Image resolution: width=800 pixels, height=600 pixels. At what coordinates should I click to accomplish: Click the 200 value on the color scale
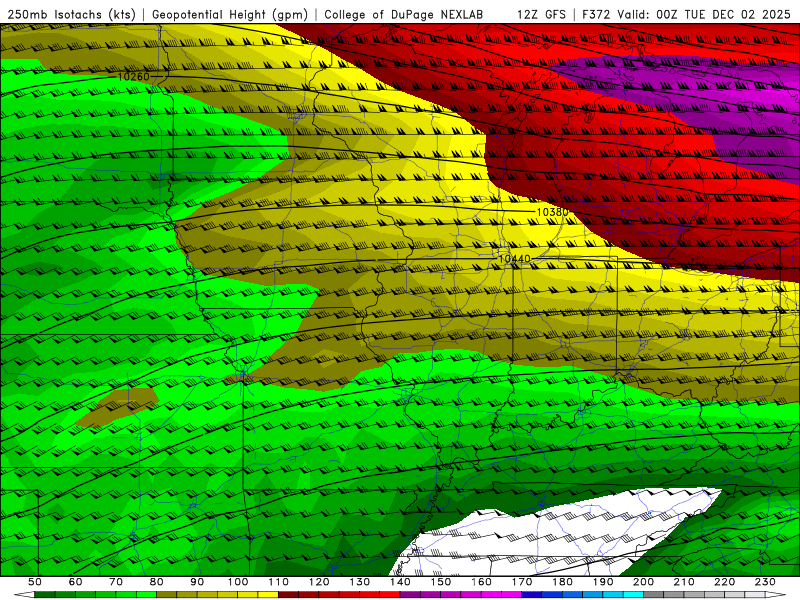click(x=643, y=582)
